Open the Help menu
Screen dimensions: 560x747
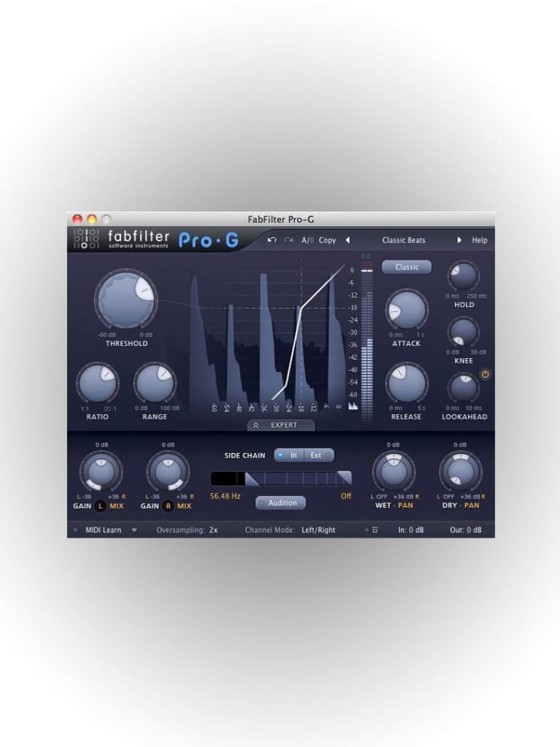tap(480, 240)
